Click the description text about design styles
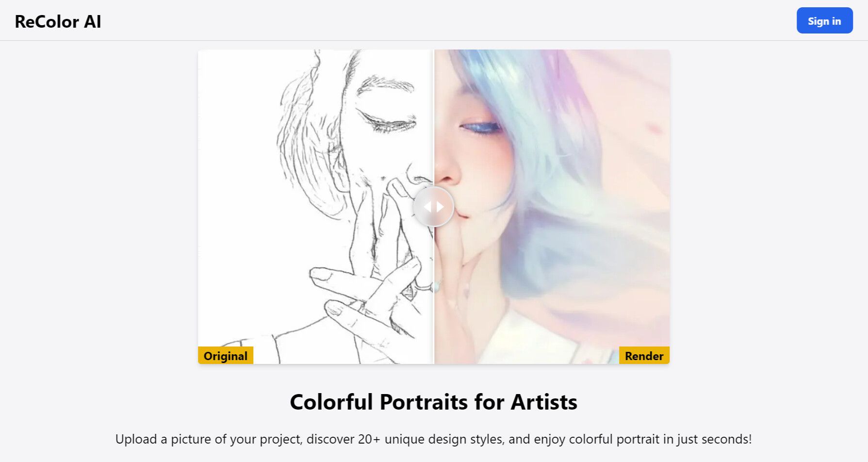This screenshot has height=462, width=868. click(433, 439)
